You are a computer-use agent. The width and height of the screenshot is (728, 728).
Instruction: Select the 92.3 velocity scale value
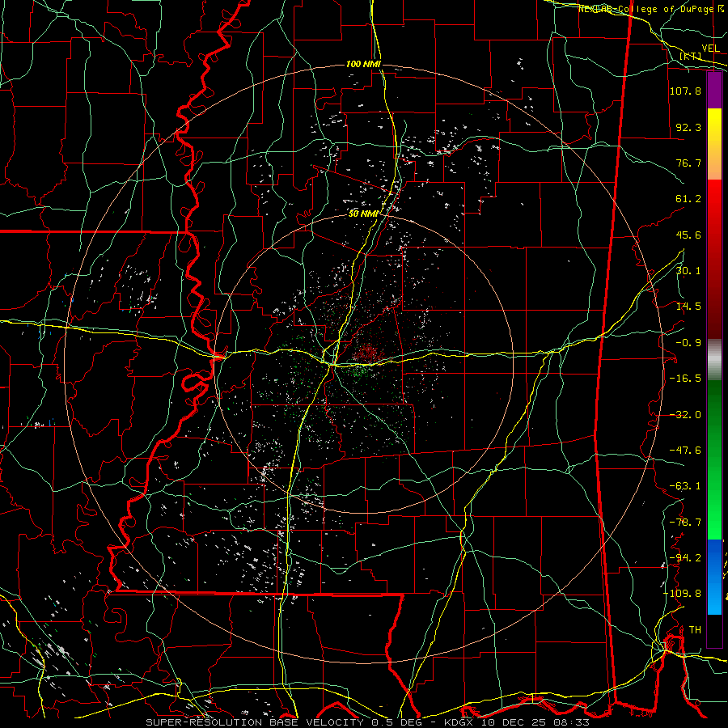(688, 127)
